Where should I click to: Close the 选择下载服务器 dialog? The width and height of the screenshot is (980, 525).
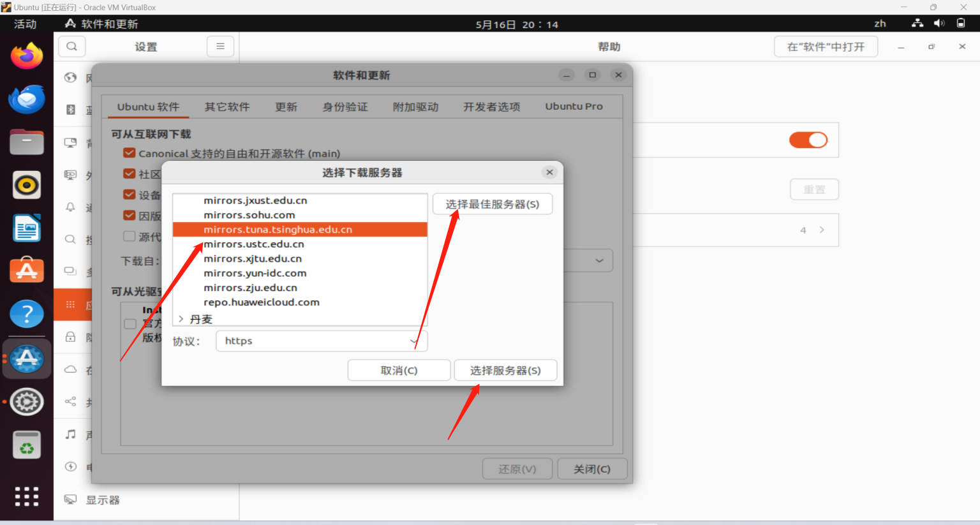tap(549, 172)
